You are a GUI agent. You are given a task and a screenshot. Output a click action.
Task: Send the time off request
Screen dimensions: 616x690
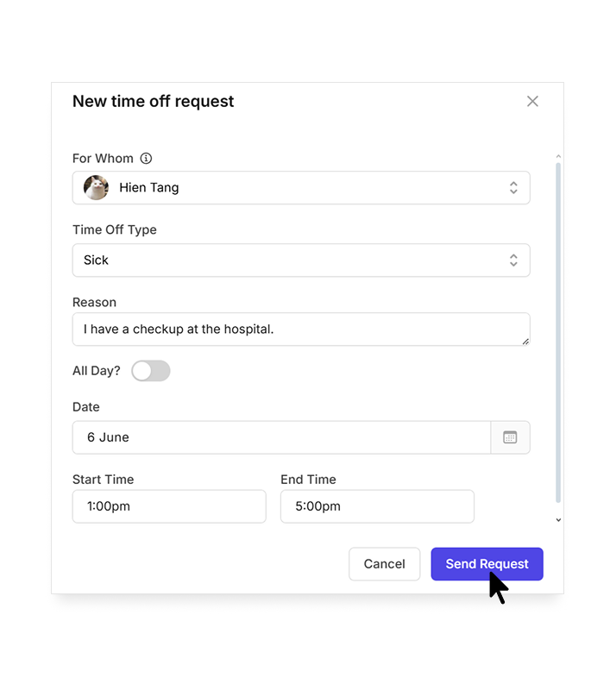coord(487,564)
